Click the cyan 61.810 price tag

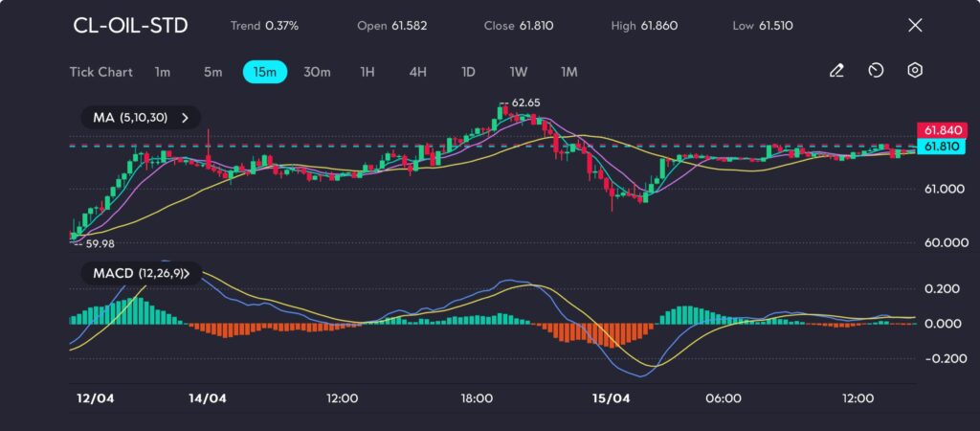point(940,147)
